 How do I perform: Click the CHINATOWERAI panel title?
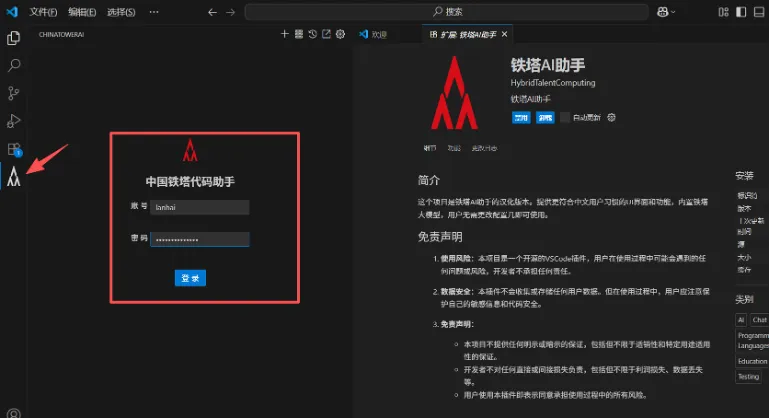tap(61, 34)
